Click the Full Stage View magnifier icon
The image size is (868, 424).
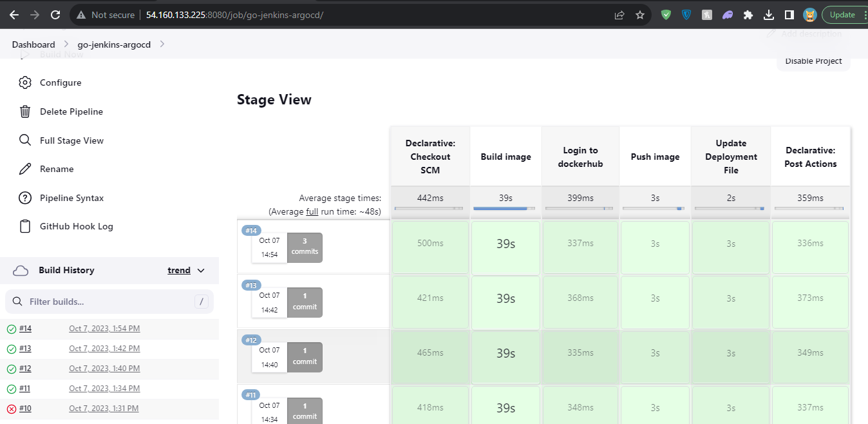click(x=25, y=140)
